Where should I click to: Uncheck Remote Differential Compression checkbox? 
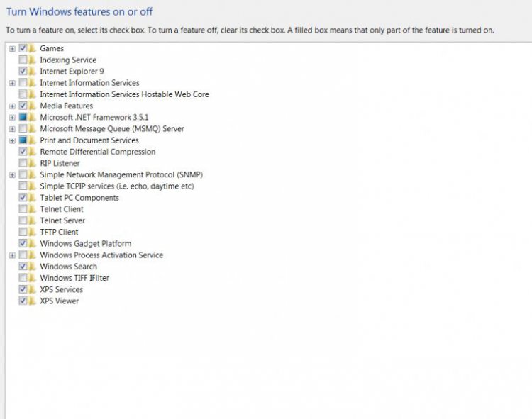click(23, 152)
